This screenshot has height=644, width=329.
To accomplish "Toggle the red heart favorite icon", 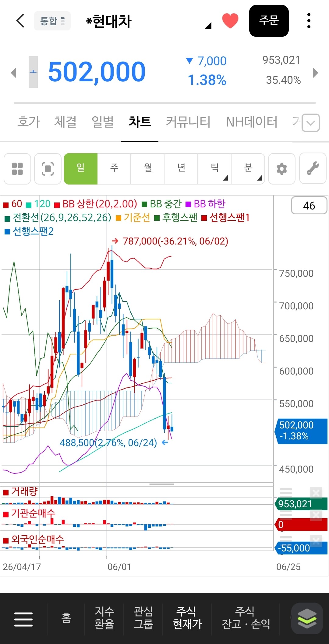I will point(230,21).
